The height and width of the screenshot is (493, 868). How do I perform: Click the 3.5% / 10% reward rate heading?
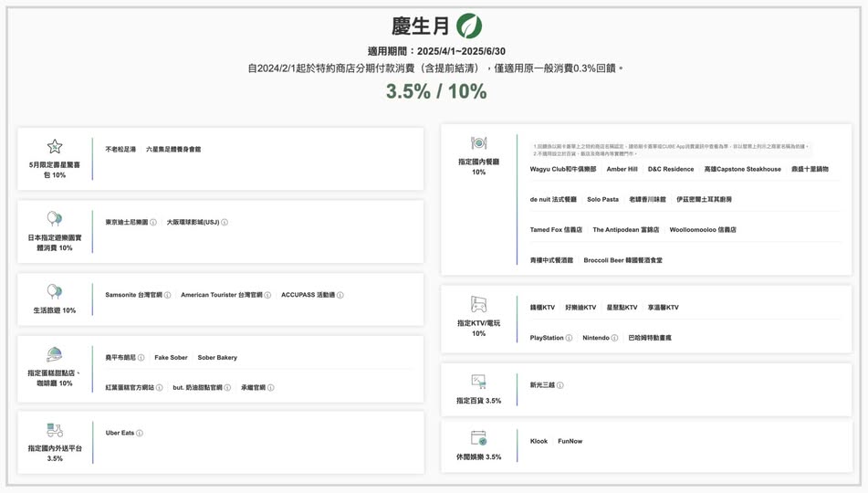[x=435, y=91]
